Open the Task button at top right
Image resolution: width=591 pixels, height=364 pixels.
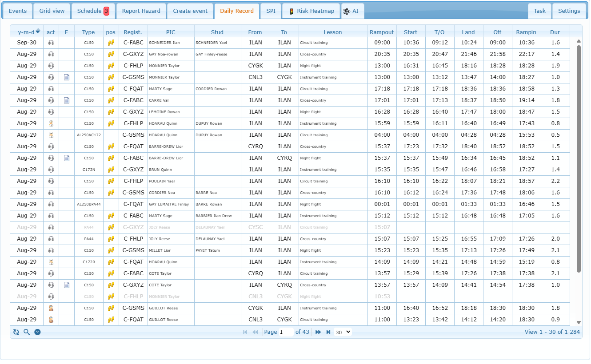click(x=539, y=11)
